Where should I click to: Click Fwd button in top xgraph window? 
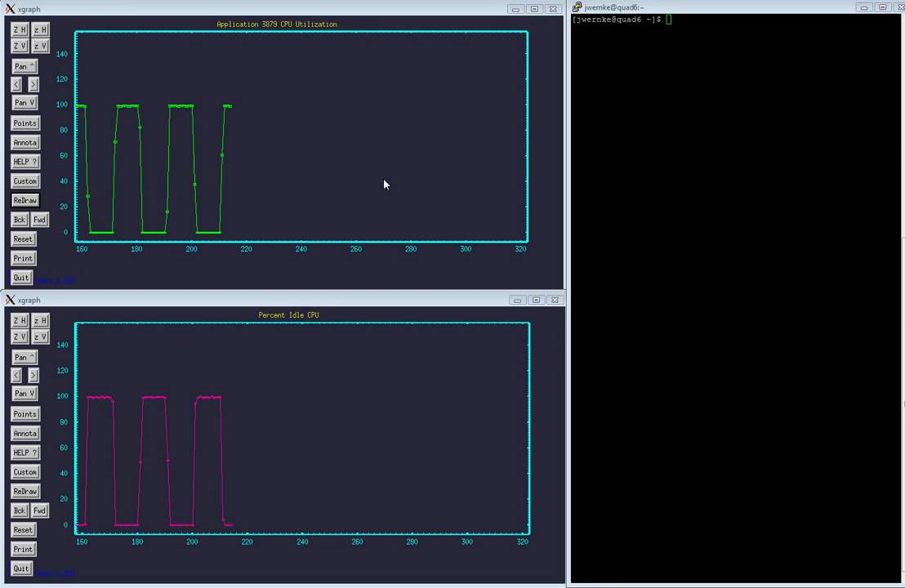coord(39,220)
